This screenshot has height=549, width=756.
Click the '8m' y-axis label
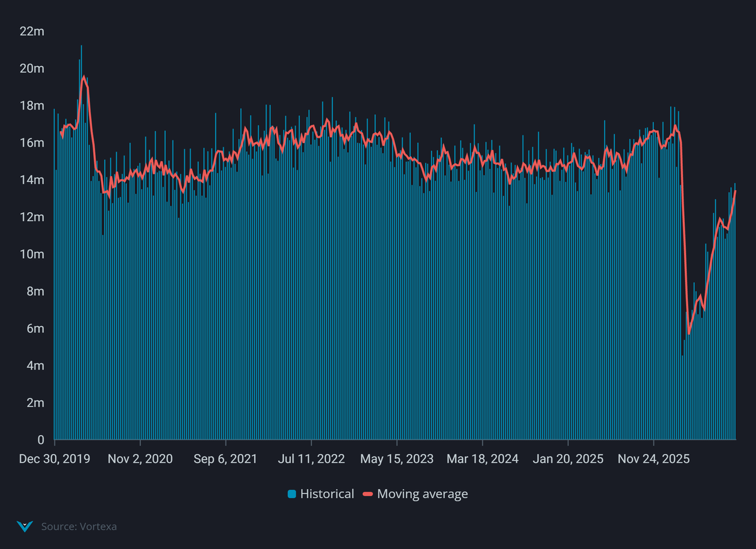pyautogui.click(x=35, y=291)
